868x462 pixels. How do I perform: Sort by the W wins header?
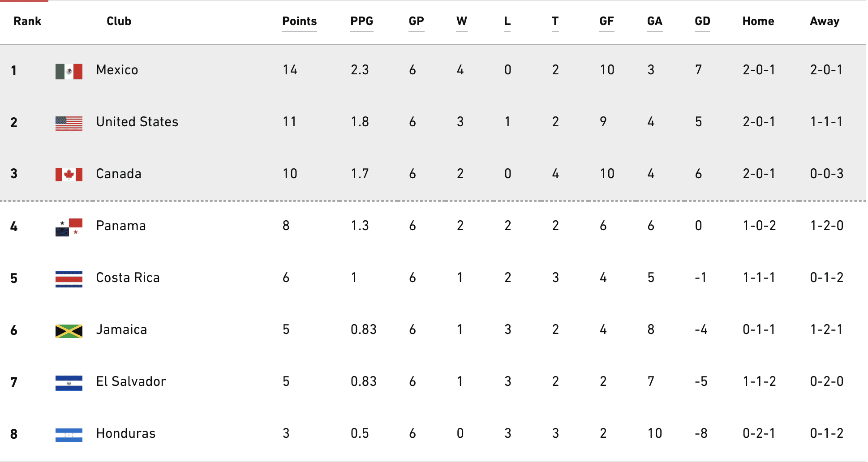(462, 21)
